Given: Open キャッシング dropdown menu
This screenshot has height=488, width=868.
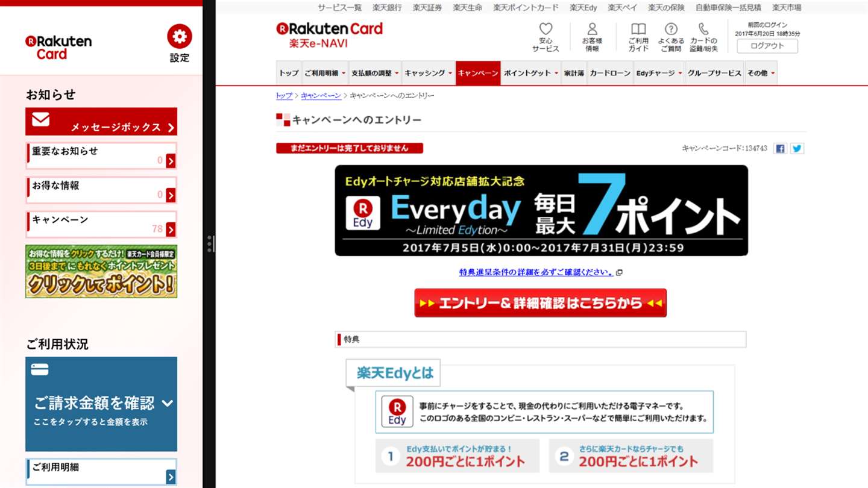Looking at the screenshot, I should click(429, 73).
